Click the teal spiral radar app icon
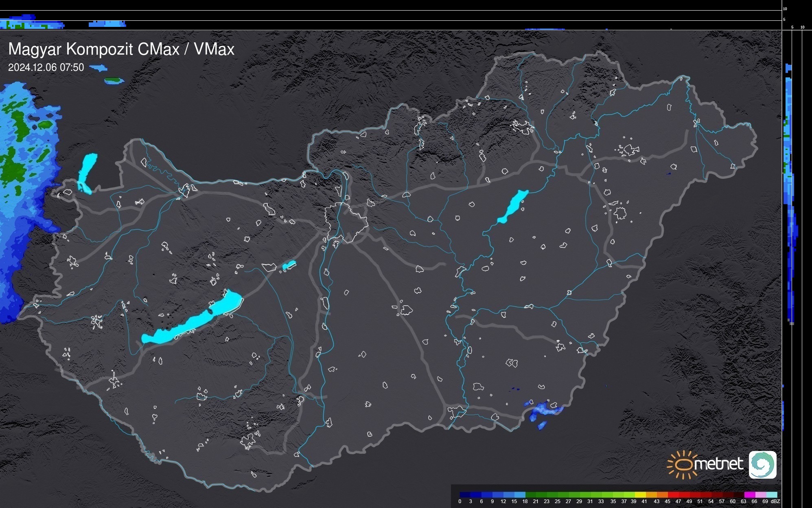Image resolution: width=812 pixels, height=508 pixels. (x=762, y=464)
